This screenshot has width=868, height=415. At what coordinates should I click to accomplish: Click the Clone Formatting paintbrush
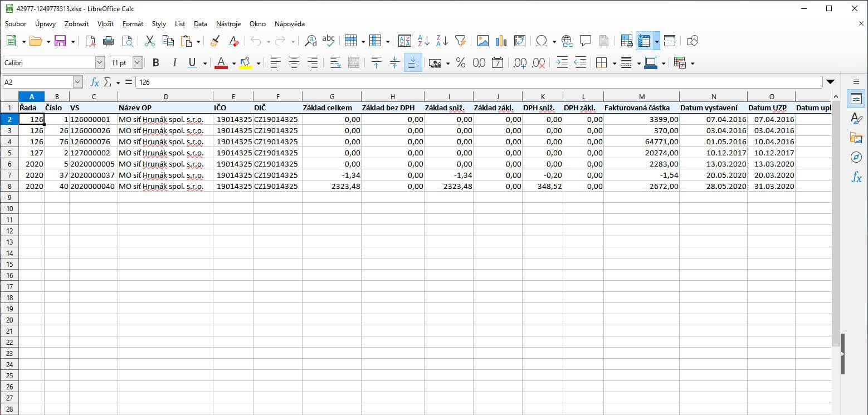215,41
